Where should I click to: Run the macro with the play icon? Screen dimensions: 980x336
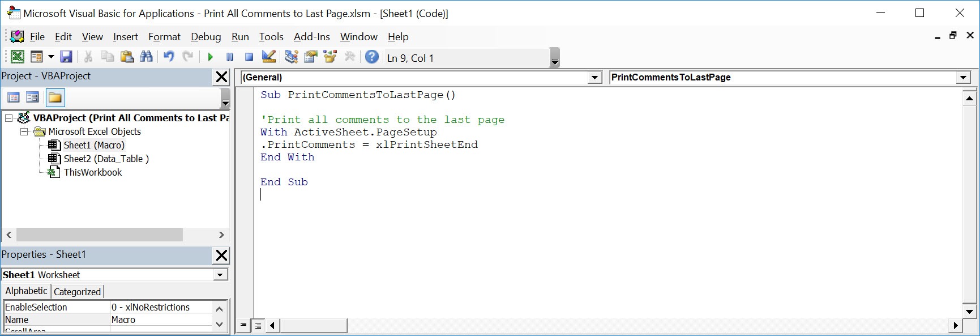point(210,57)
